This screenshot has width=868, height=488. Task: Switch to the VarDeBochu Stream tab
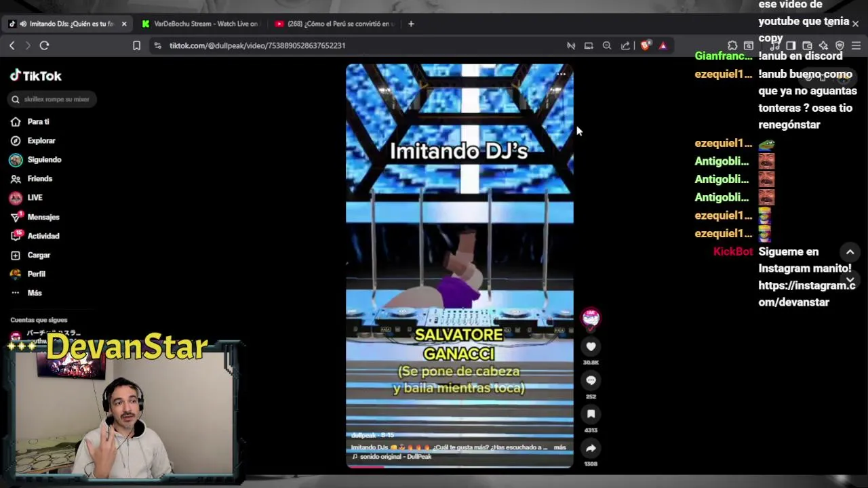(201, 24)
